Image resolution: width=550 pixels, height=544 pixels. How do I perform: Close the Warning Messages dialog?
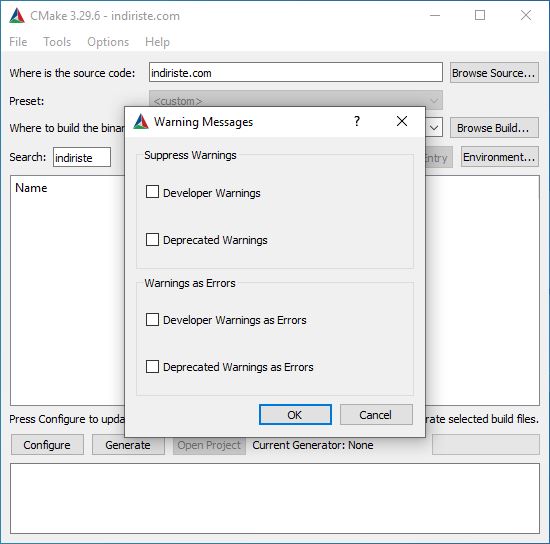(402, 121)
